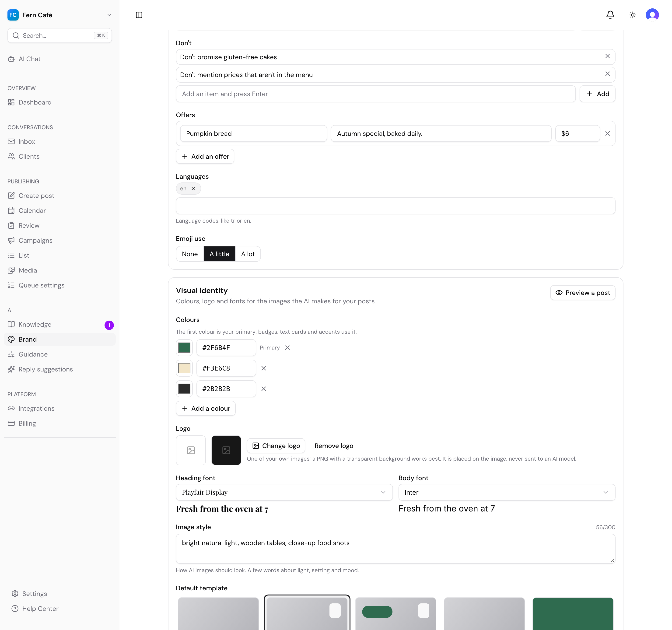Set emoji use to A little
The image size is (672, 630).
click(219, 254)
